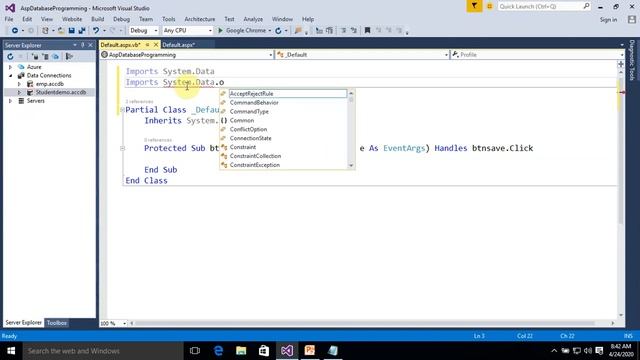
Task: Switch to the Default.aspx tab
Action: pos(178,45)
